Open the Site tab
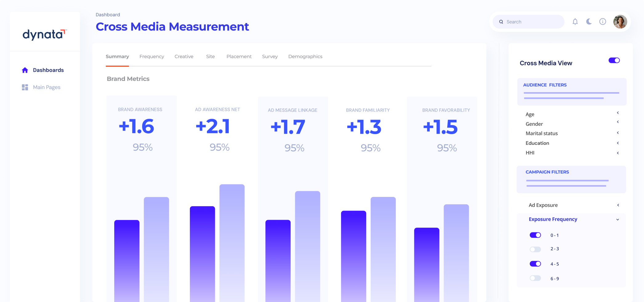 pos(211,57)
